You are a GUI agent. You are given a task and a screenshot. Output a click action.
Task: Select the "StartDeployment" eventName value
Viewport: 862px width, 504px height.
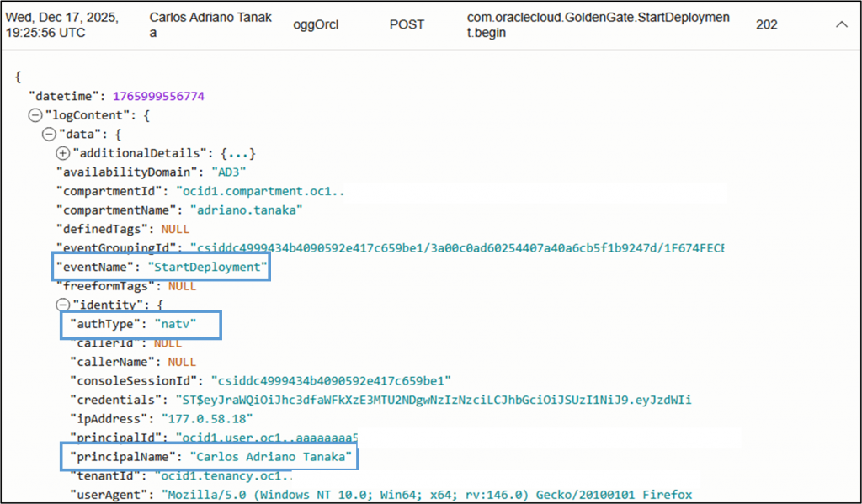[x=207, y=268]
